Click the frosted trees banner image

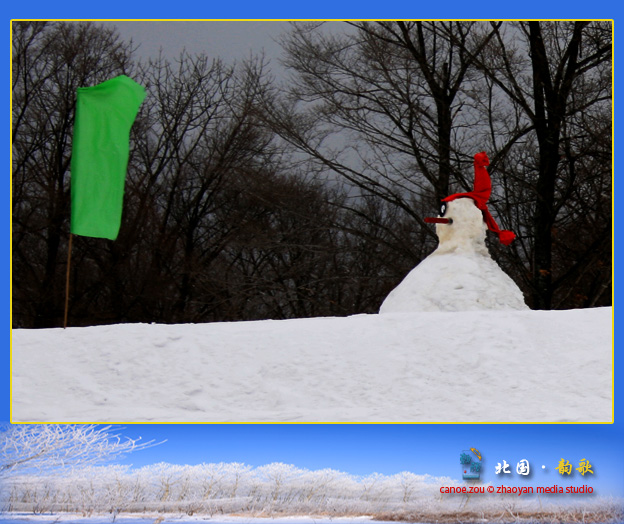[312, 474]
